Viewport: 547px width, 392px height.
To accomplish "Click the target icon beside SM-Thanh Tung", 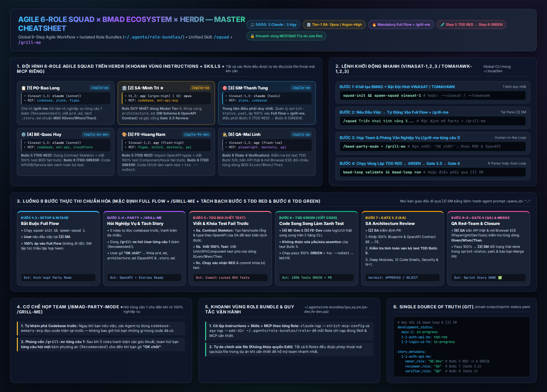I will point(225,88).
